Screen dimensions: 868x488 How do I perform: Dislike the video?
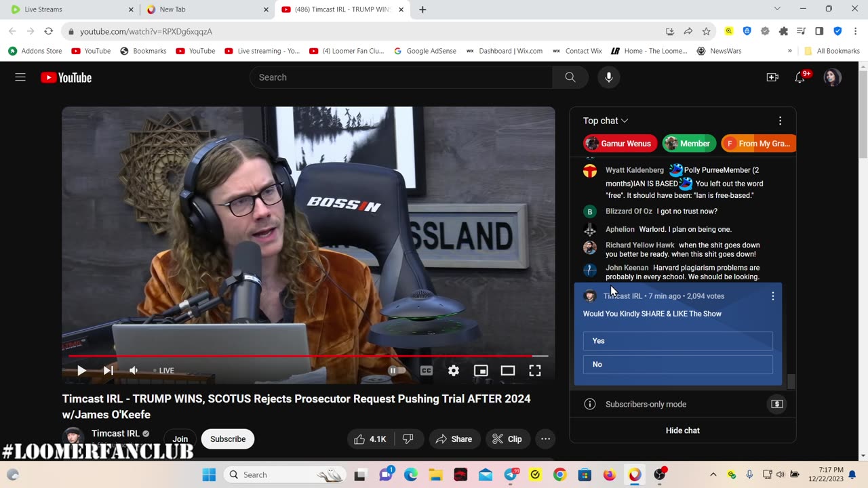[408, 439]
